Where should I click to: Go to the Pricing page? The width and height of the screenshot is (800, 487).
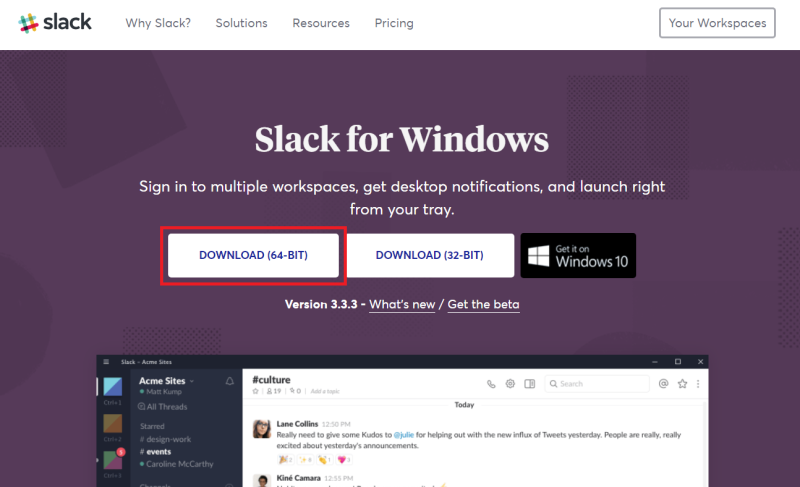pyautogui.click(x=394, y=23)
